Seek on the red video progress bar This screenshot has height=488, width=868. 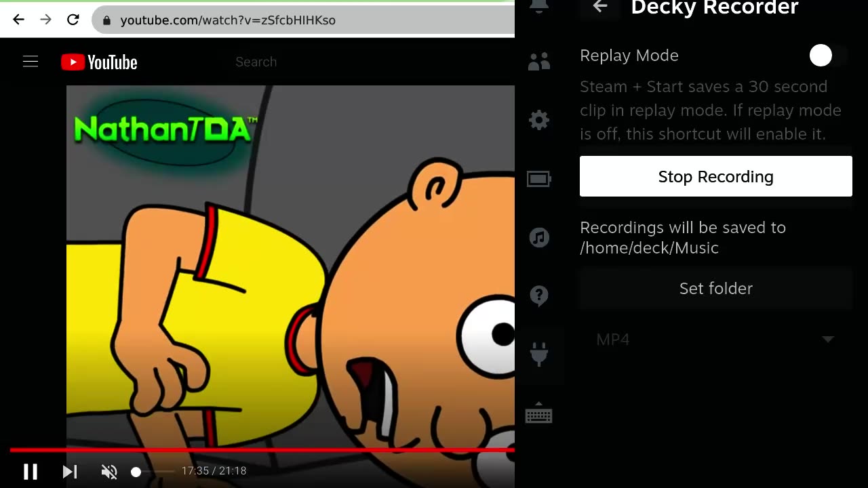pyautogui.click(x=262, y=449)
